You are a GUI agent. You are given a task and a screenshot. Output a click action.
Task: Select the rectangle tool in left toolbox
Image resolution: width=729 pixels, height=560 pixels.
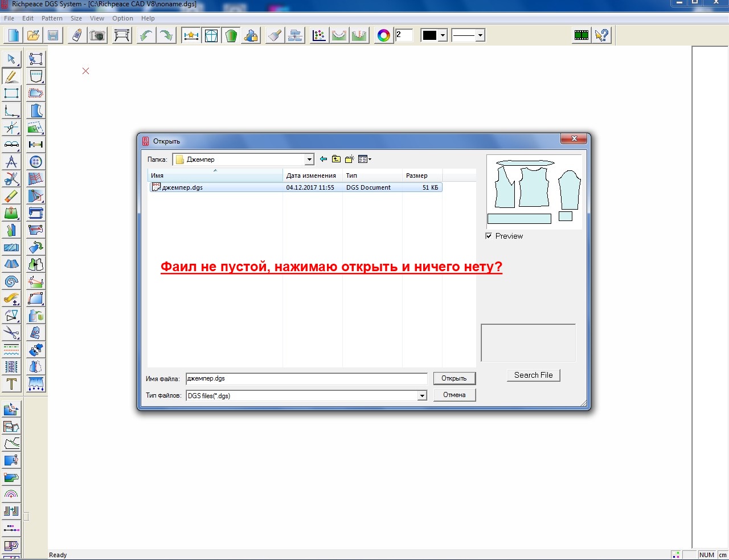[x=11, y=93]
